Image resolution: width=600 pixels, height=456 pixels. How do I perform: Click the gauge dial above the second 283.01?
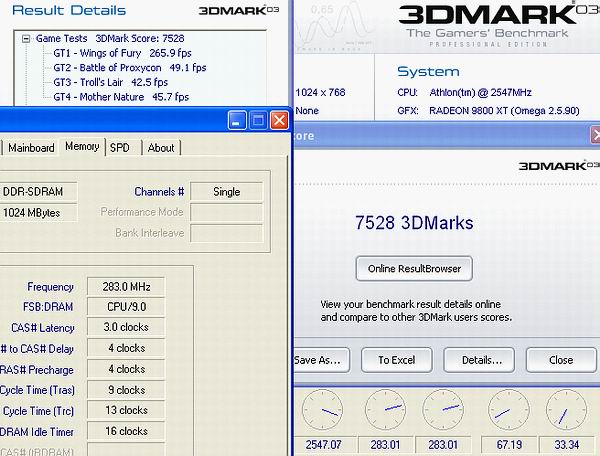coord(443,410)
